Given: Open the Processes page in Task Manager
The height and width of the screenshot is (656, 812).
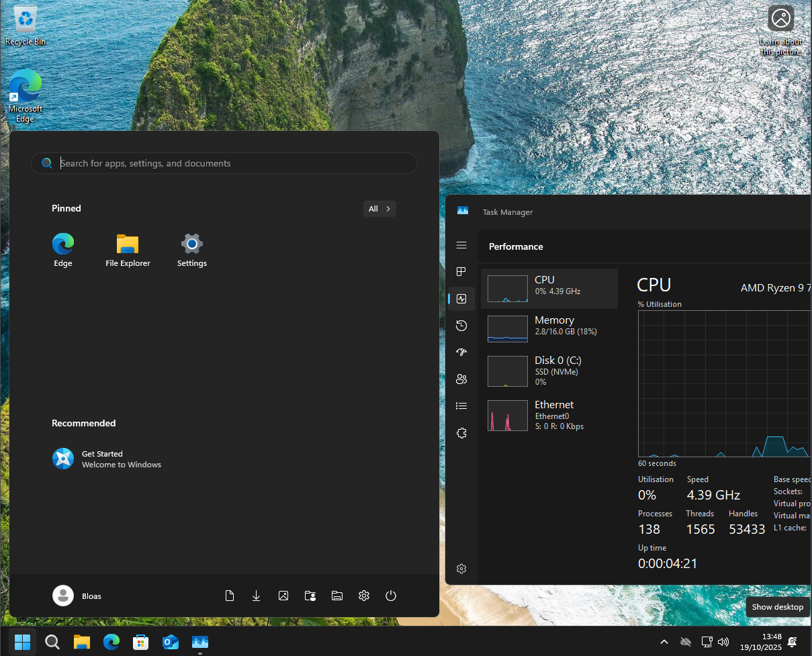Looking at the screenshot, I should pos(461,272).
